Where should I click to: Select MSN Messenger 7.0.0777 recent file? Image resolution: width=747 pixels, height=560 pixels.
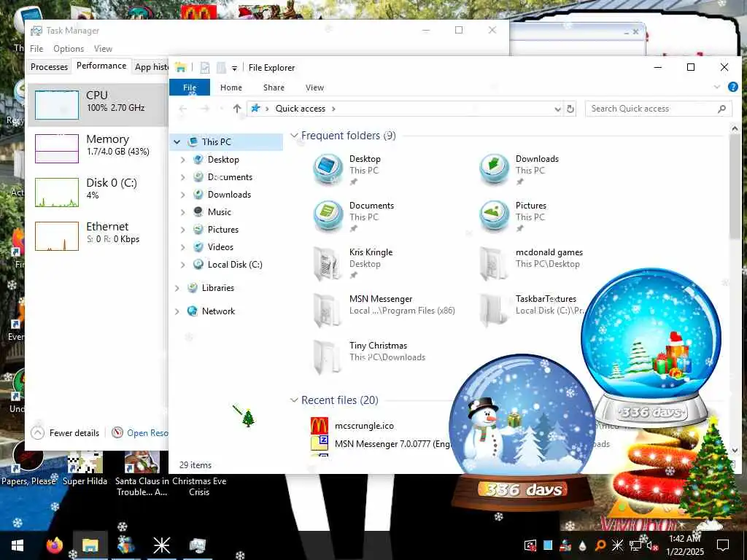point(392,444)
